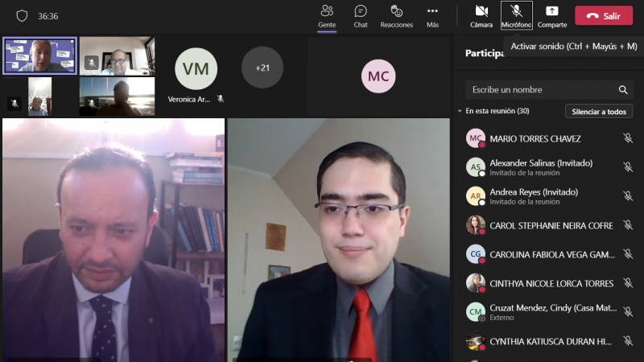This screenshot has height=362, width=644.
Task: Select participant CAROLINA FABIOLA VEGA GAM...
Action: [548, 254]
